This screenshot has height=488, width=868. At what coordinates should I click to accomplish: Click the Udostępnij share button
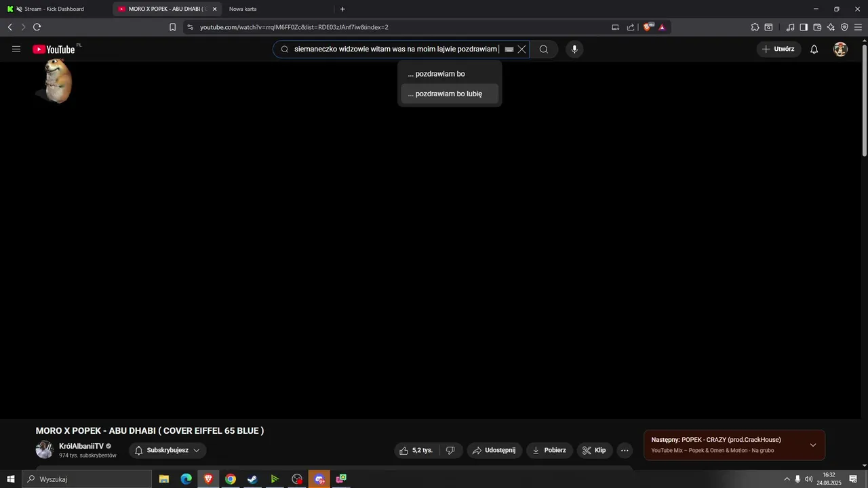pyautogui.click(x=494, y=450)
